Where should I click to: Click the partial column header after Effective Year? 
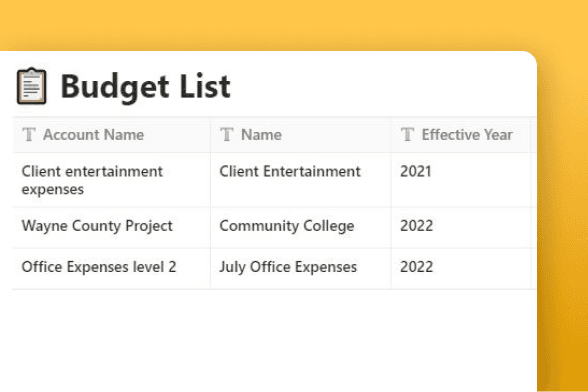pos(534,135)
